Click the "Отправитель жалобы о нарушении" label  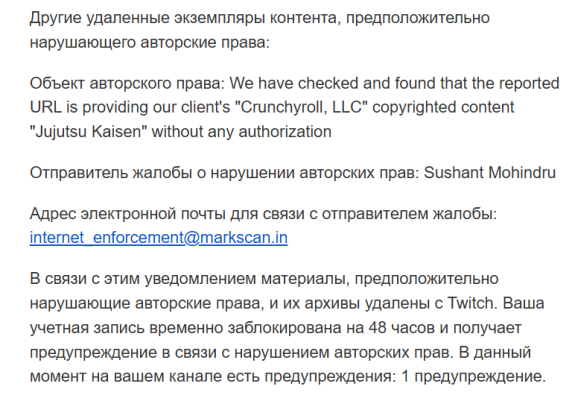pyautogui.click(x=162, y=173)
